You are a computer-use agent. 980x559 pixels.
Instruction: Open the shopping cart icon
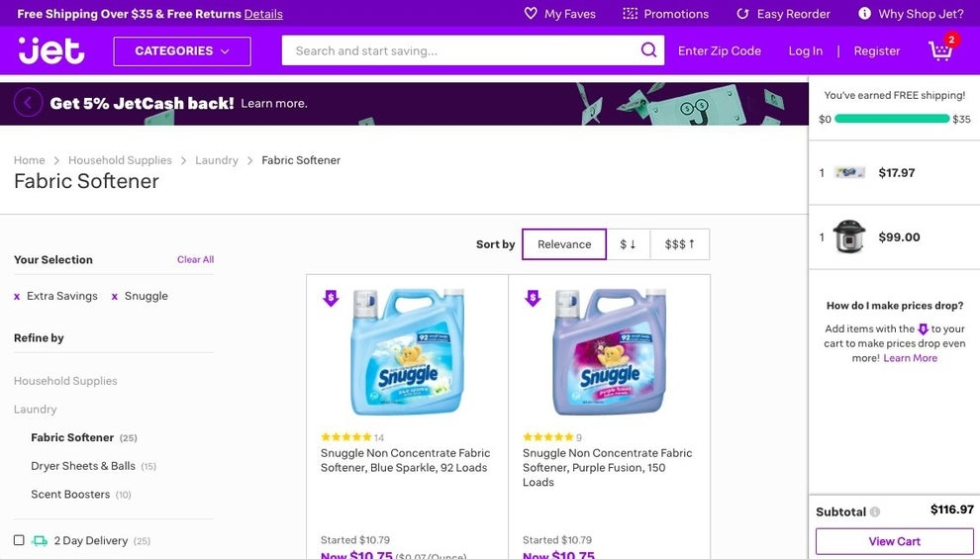pos(940,50)
